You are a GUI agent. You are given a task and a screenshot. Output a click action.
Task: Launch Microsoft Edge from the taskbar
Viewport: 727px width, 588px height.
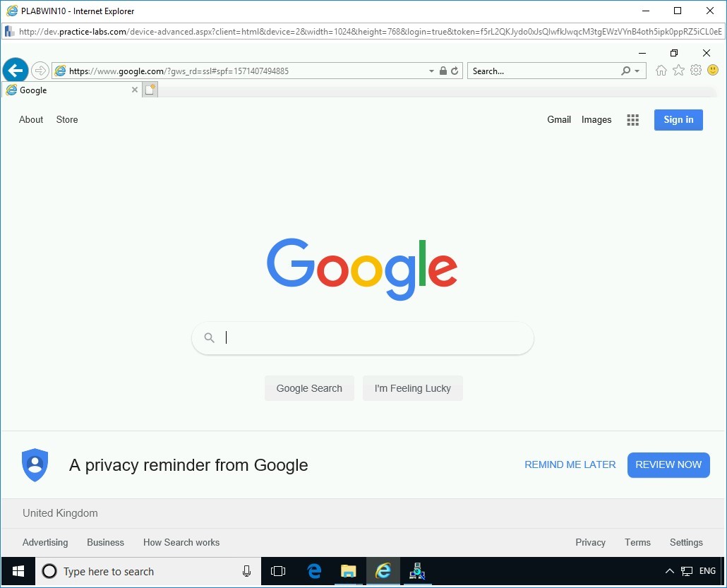314,571
